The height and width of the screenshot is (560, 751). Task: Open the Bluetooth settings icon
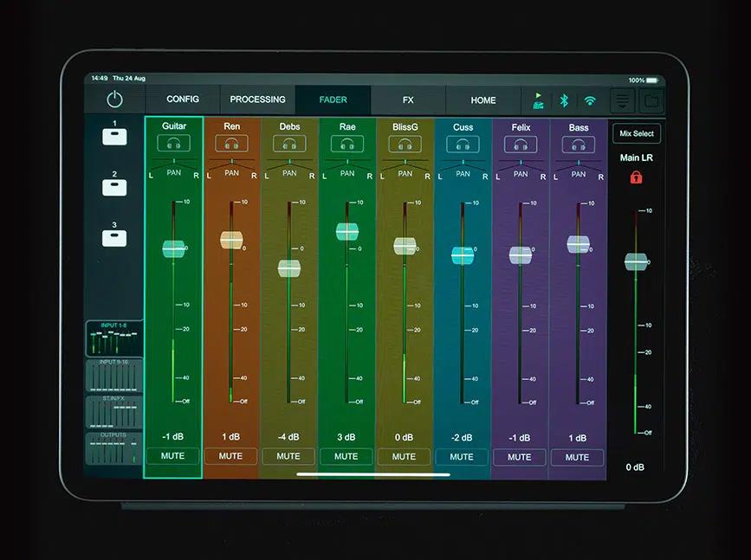pyautogui.click(x=565, y=100)
